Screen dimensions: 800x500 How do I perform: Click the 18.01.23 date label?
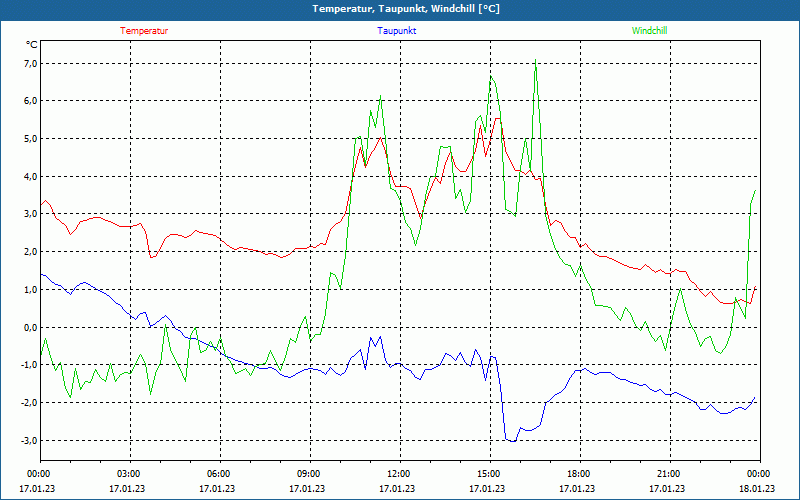[757, 489]
